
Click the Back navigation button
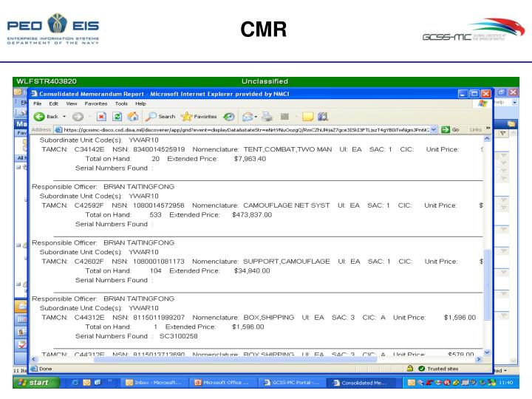coord(49,115)
